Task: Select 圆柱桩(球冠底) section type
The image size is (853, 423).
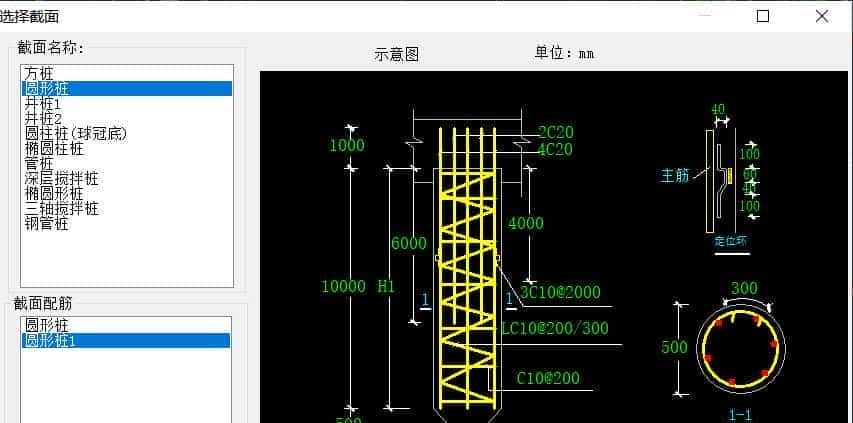Action: pos(76,133)
